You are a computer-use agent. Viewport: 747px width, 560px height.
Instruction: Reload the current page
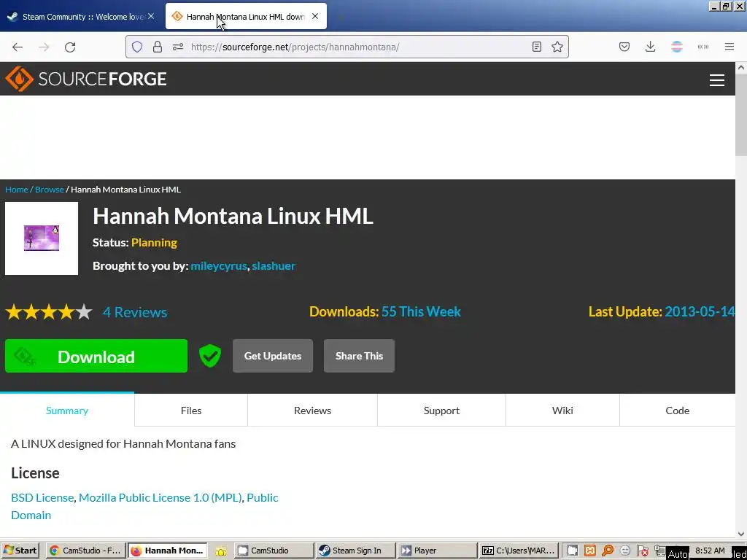tap(70, 47)
